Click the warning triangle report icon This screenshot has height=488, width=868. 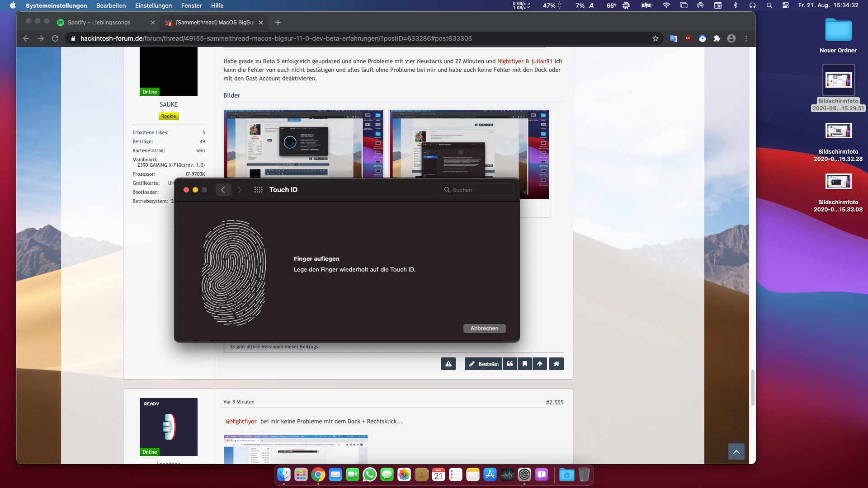(448, 364)
